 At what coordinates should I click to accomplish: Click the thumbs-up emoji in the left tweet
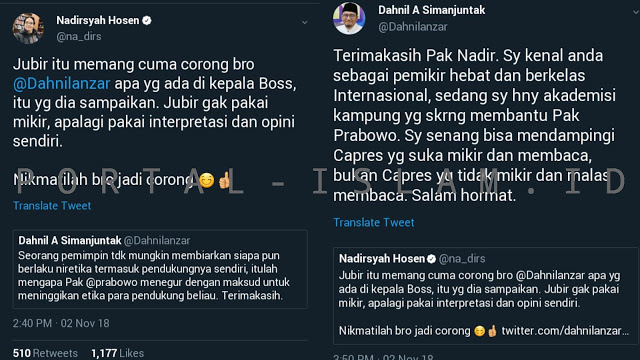pos(224,180)
